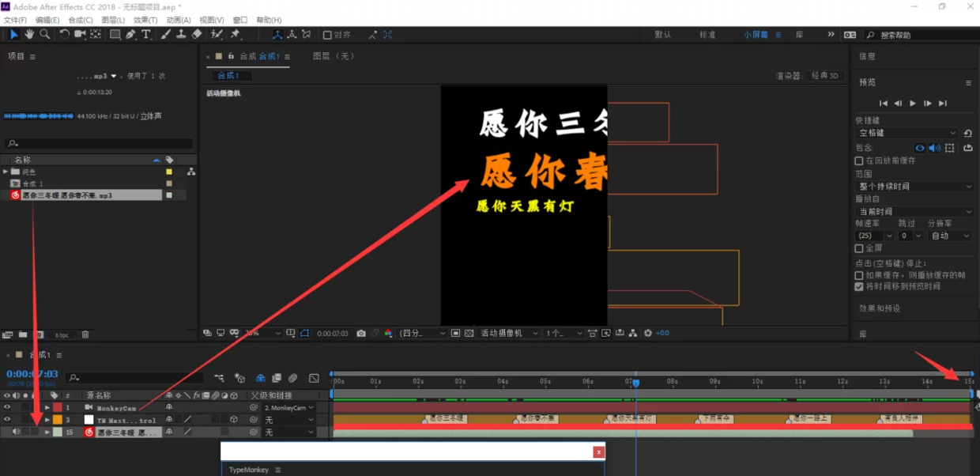The height and width of the screenshot is (476, 980).
Task: Open the frame rate (25) dropdown
Action: coord(875,236)
